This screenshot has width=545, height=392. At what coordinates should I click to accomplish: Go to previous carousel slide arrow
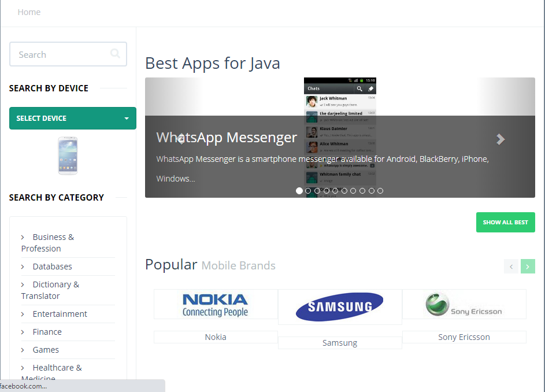click(x=180, y=139)
